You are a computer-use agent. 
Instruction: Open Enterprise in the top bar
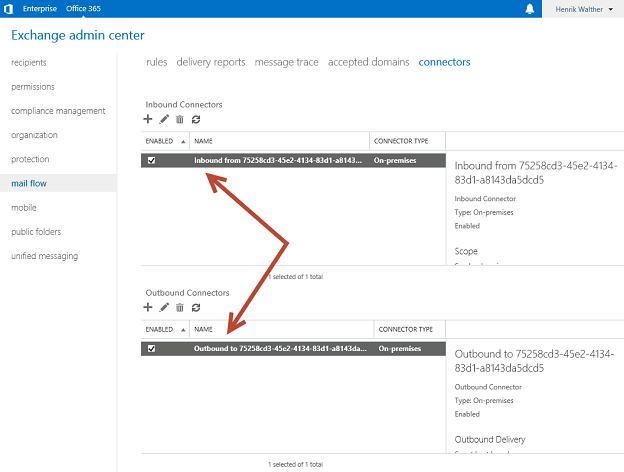pos(40,9)
